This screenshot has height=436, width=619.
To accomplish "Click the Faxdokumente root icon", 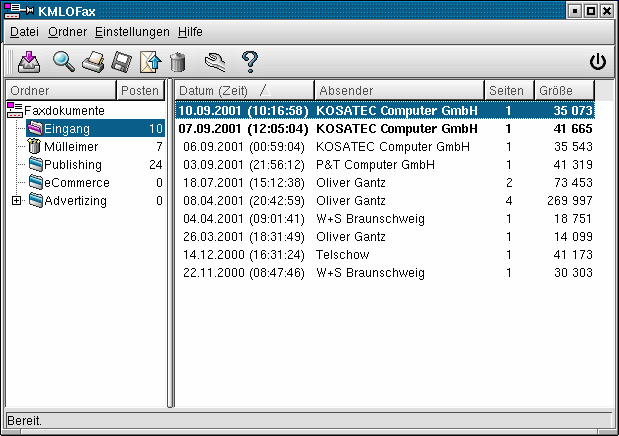I will [x=15, y=110].
